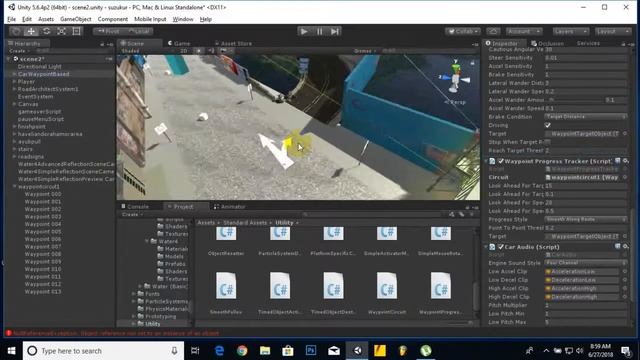The image size is (640, 360).
Task: Open the Collab dropdown
Action: 463,31
